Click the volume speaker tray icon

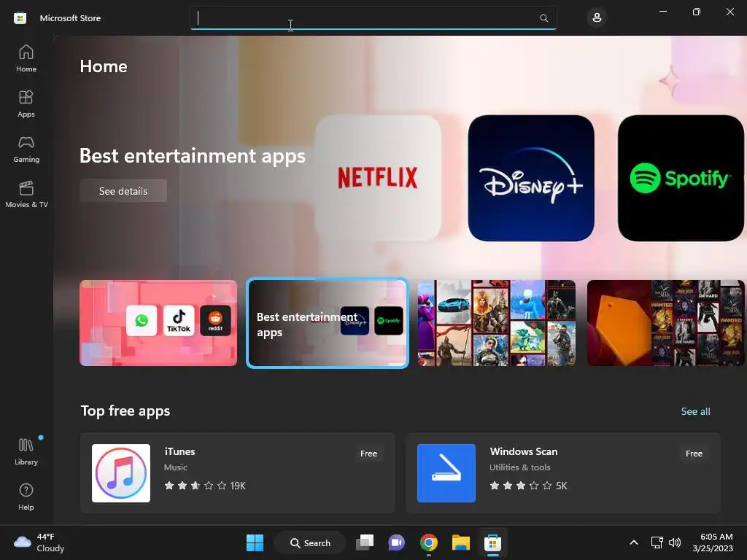675,542
